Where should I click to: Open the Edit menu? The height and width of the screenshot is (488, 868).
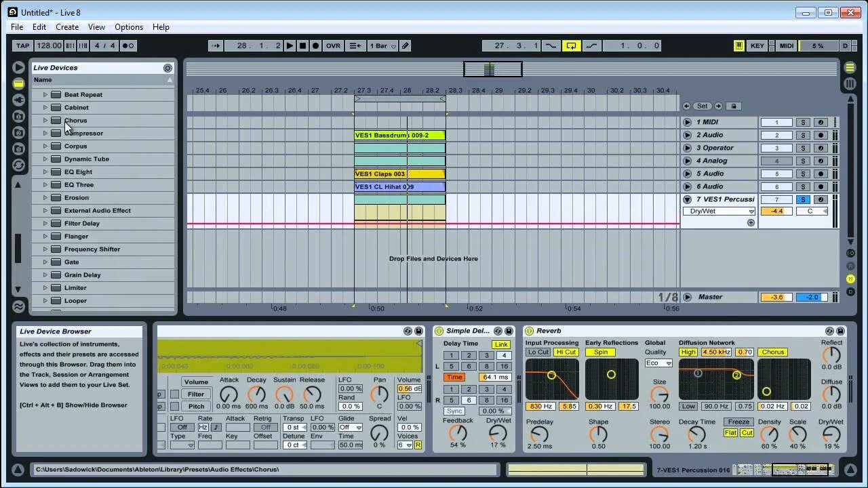39,26
